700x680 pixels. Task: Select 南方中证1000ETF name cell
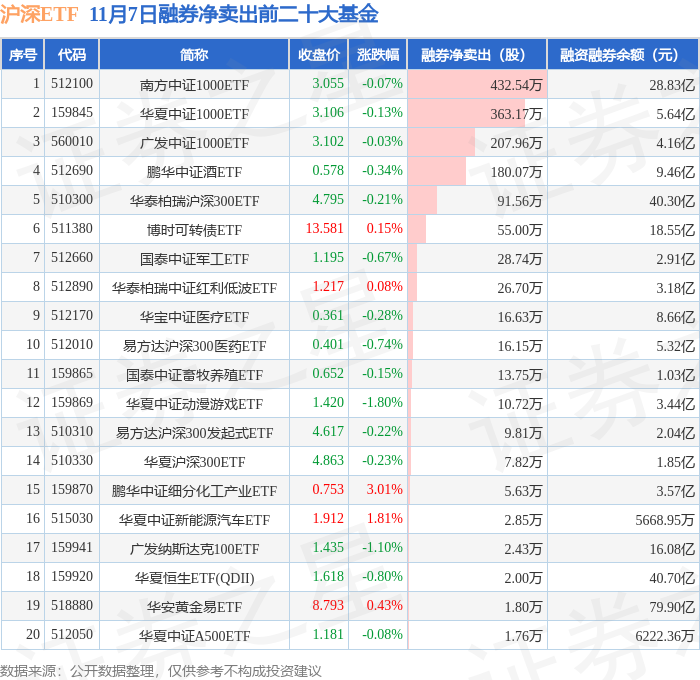point(194,85)
